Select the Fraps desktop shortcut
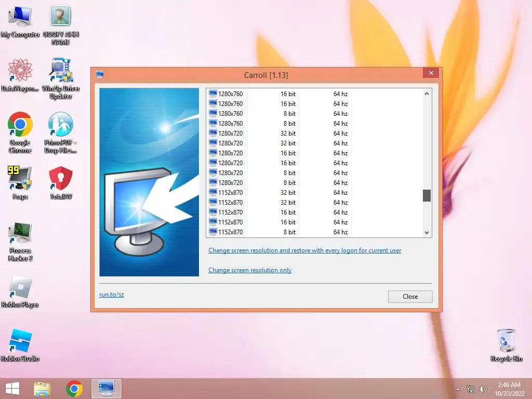The width and height of the screenshot is (532, 399). tap(20, 182)
